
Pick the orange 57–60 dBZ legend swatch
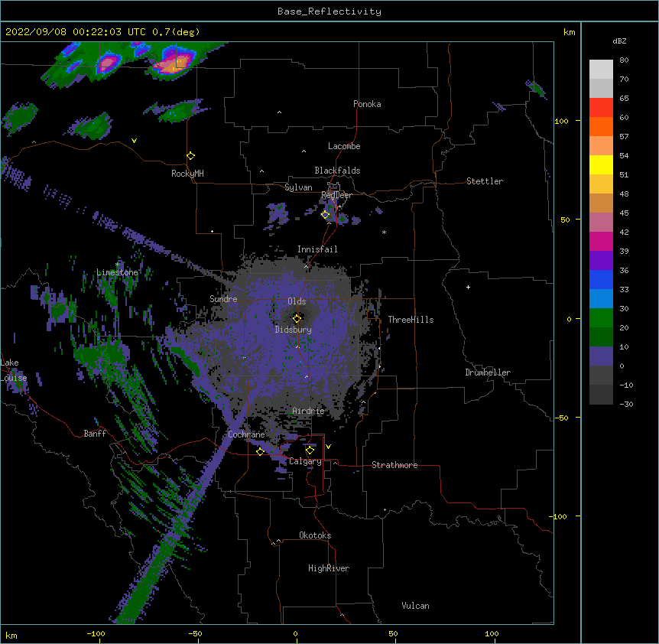click(x=601, y=126)
